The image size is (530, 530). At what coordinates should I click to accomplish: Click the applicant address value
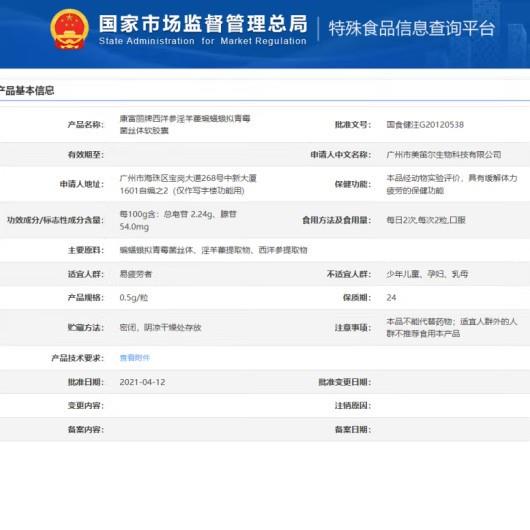coord(188,184)
